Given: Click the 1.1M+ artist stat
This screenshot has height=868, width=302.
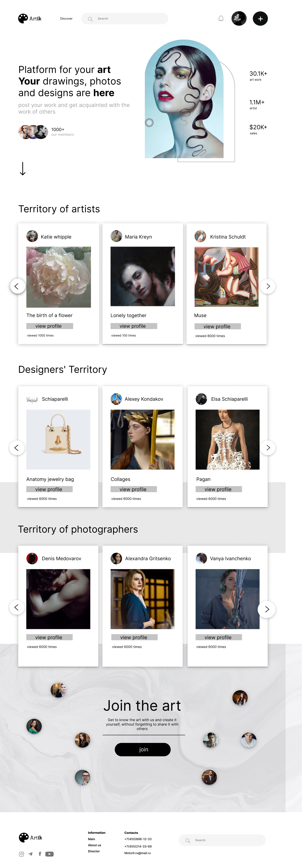Looking at the screenshot, I should click(257, 104).
